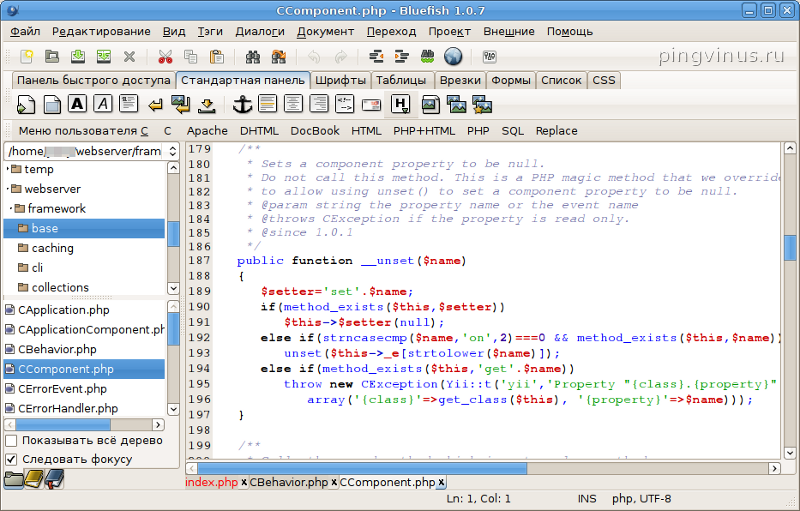Viewport: 800px width, 511px height.
Task: Open the PHP user menu dropdown
Action: pos(478,131)
